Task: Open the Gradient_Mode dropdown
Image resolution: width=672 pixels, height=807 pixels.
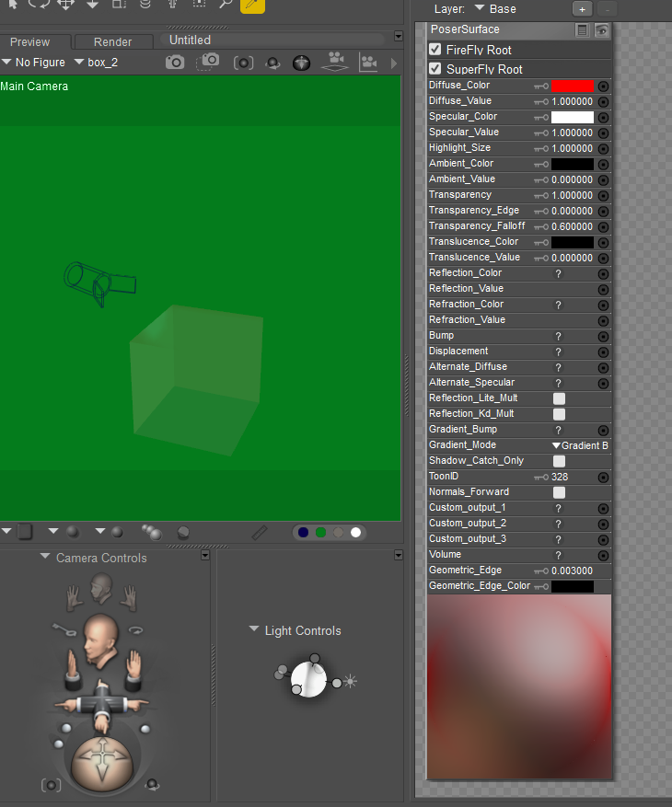Action: tap(580, 445)
